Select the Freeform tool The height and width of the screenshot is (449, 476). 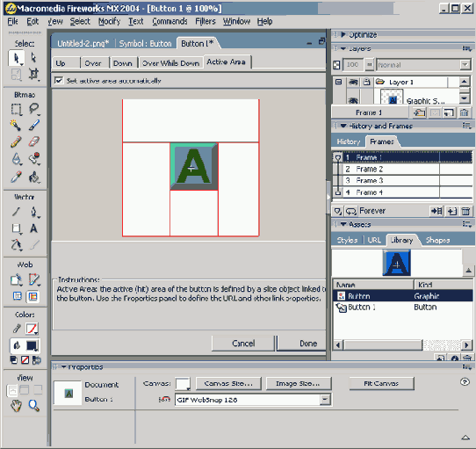click(x=16, y=244)
